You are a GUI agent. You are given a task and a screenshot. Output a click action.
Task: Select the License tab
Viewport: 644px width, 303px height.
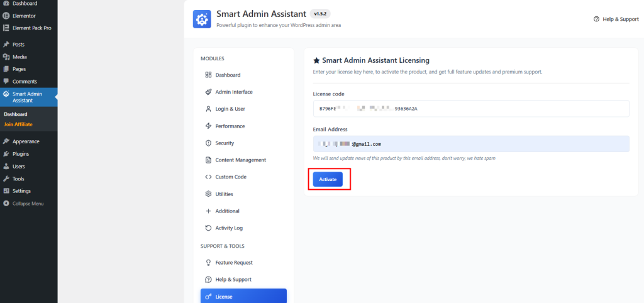pos(243,296)
